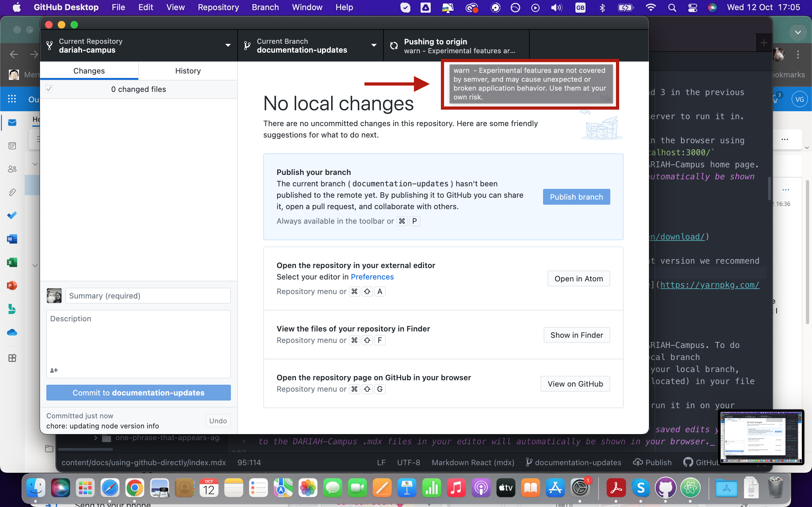The image size is (812, 507).
Task: Open Atom editor from the Dock
Action: click(x=690, y=488)
